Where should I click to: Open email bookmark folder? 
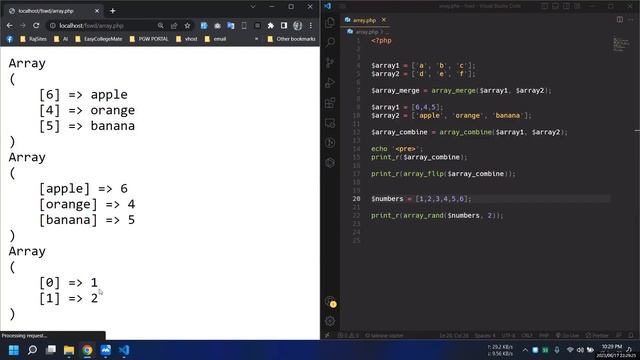click(215, 39)
